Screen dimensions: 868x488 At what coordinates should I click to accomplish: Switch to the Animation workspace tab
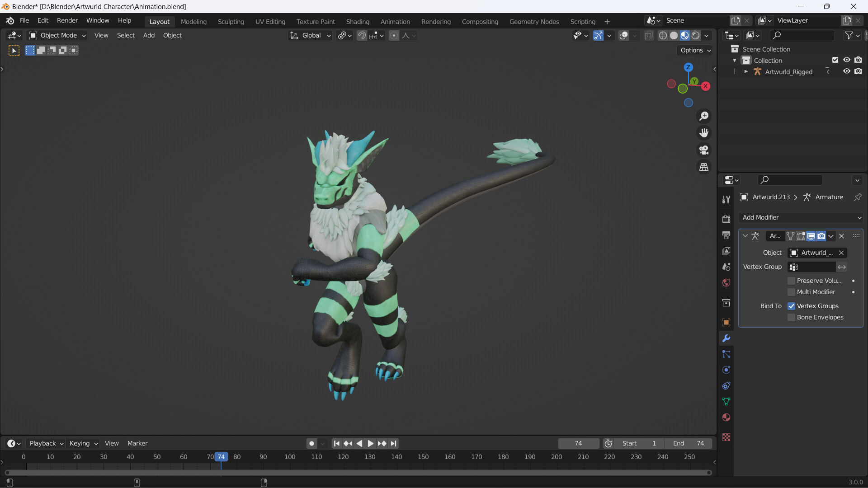pyautogui.click(x=395, y=21)
